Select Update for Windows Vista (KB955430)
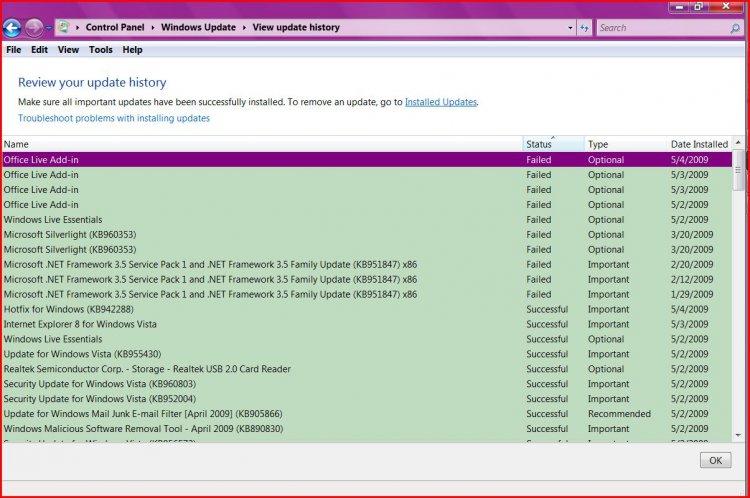The height and width of the screenshot is (498, 750). [367, 354]
